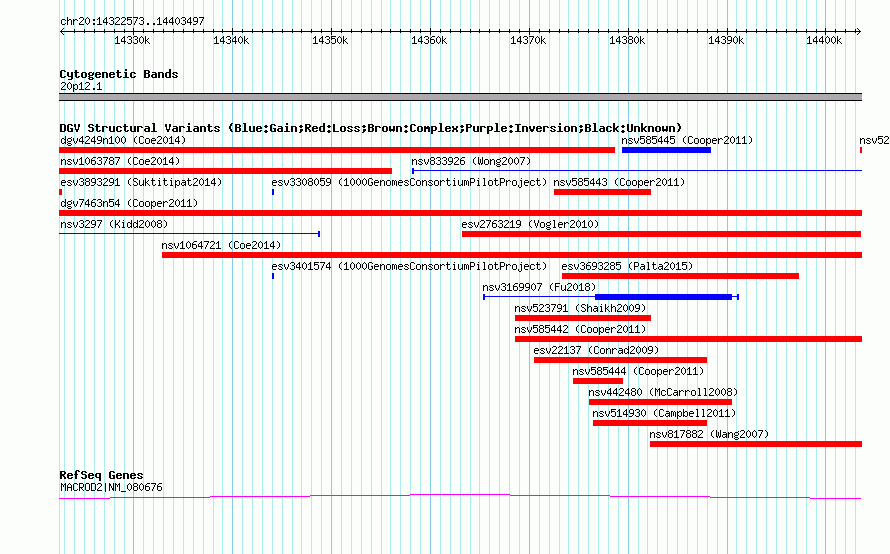This screenshot has height=554, width=890.
Task: Open the nsv833926 (Wong2007) variant label
Action: coord(471,161)
